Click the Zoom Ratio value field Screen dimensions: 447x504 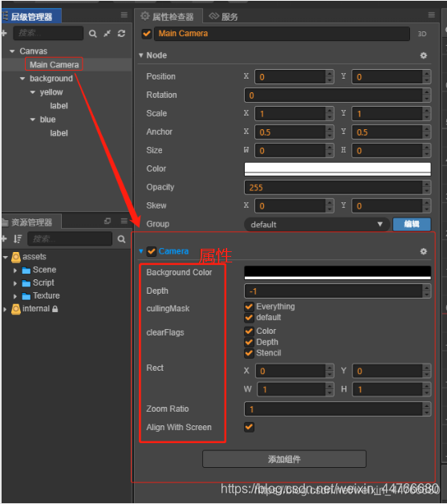point(333,409)
